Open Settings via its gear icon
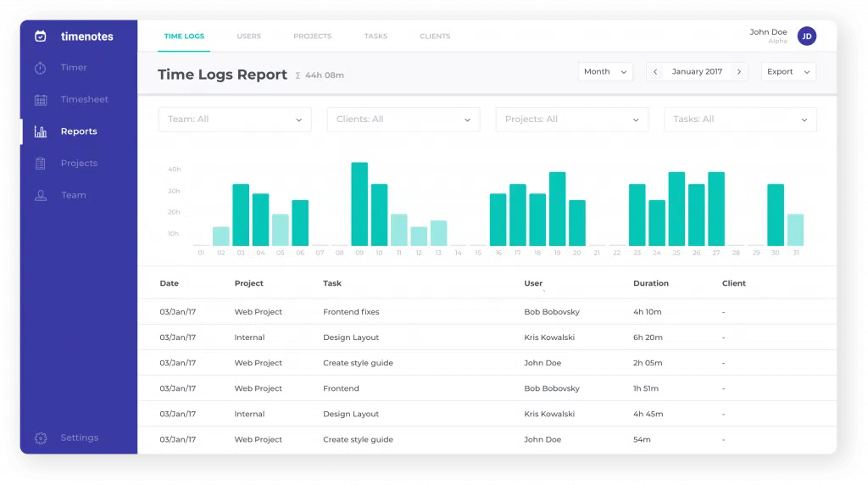The width and height of the screenshot is (868, 485). point(41,438)
